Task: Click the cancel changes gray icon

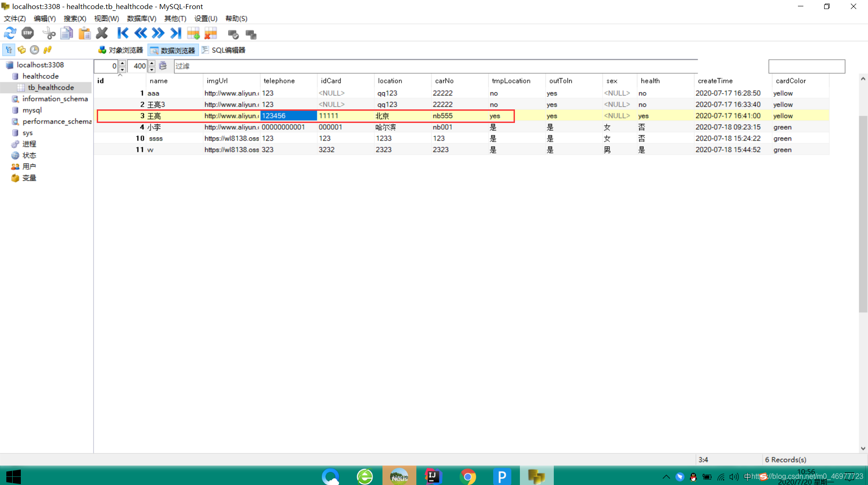Action: pos(251,34)
